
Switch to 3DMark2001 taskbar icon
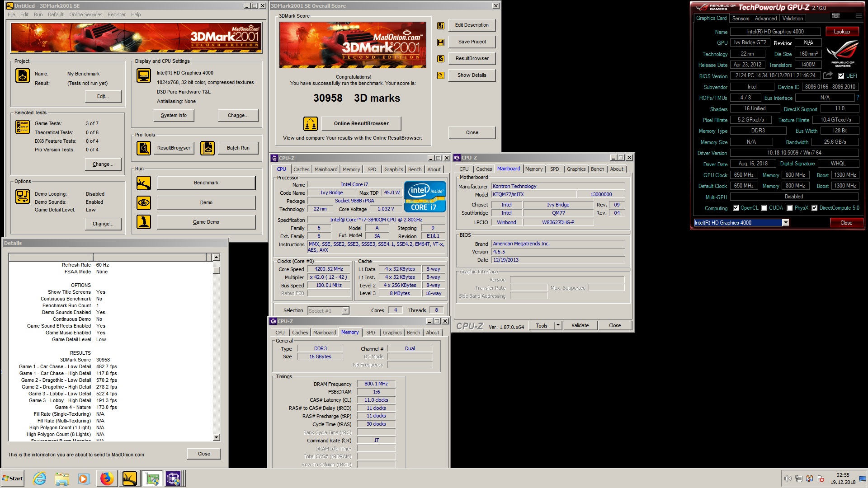[129, 479]
